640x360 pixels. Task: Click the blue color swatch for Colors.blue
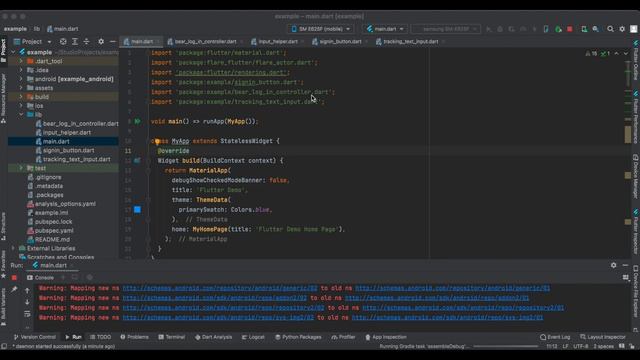[x=138, y=209]
